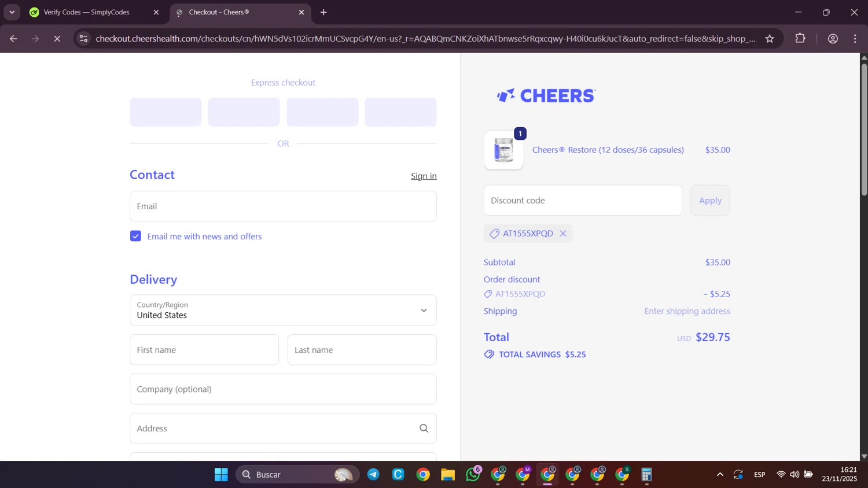Click the Cheers Restore product thumbnail
This screenshot has width=868, height=488.
(x=504, y=150)
